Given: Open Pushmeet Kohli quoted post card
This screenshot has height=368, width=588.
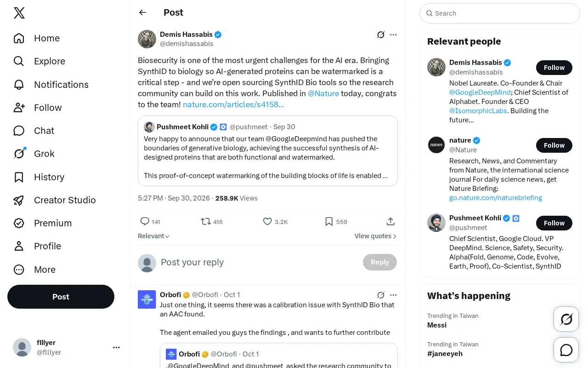Looking at the screenshot, I should coord(268,151).
